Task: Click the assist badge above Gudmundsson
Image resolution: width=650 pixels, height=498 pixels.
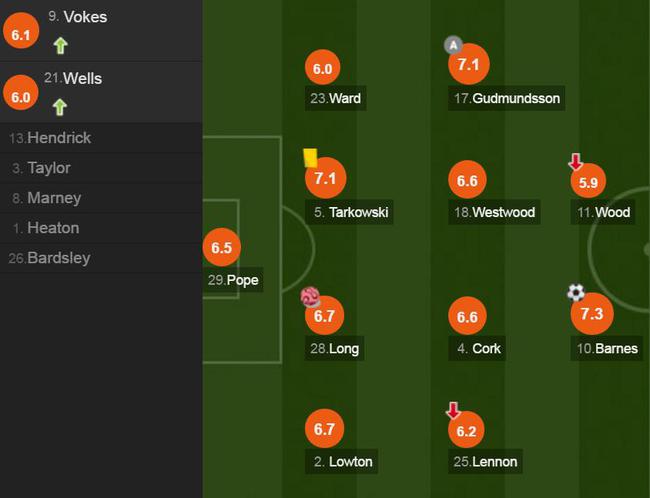Action: click(x=453, y=45)
